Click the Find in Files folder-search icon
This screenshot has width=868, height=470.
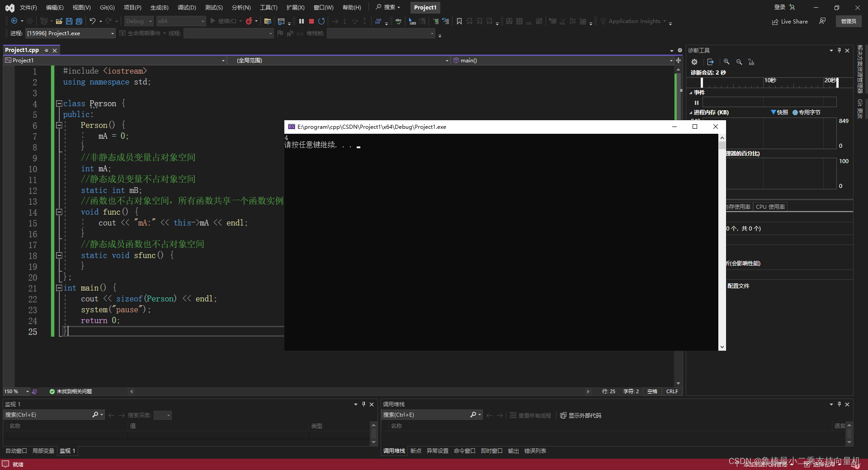[x=268, y=21]
